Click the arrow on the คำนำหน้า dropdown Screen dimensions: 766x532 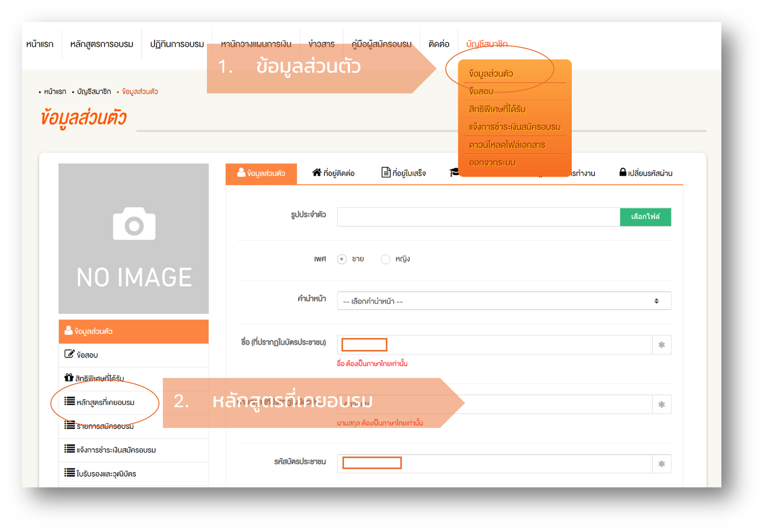click(x=656, y=301)
